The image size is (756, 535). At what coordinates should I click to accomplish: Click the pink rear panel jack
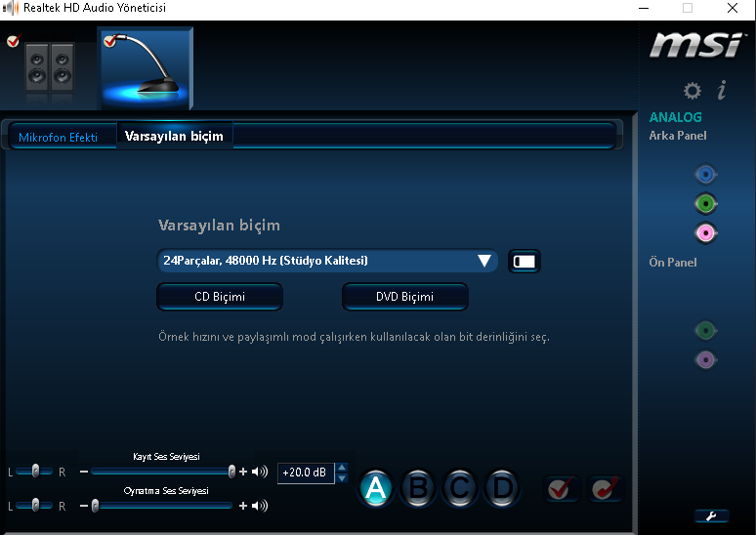[x=706, y=233]
